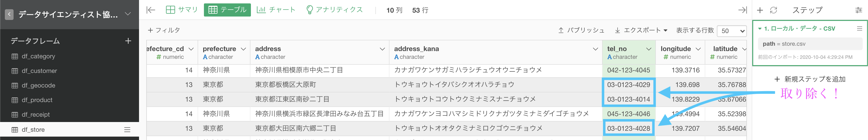Open the rows-to-display 50 dropdown
The width and height of the screenshot is (868, 140).
[732, 31]
